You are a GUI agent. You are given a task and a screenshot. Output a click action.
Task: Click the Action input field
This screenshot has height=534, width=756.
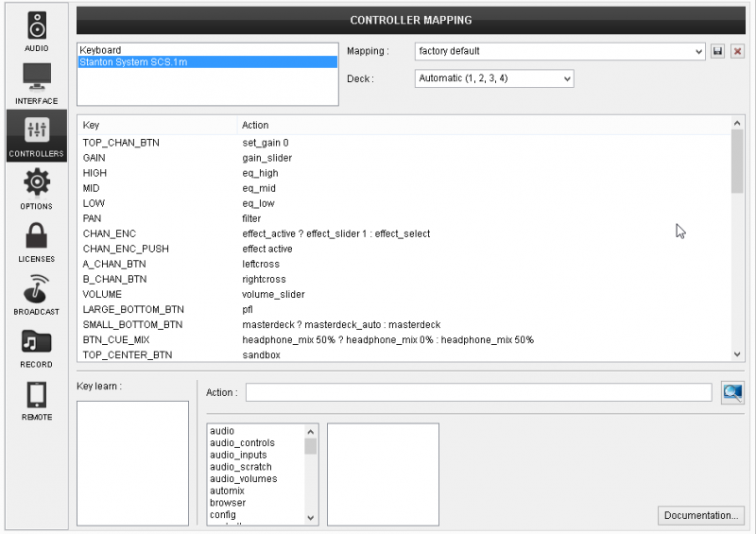pyautogui.click(x=478, y=392)
